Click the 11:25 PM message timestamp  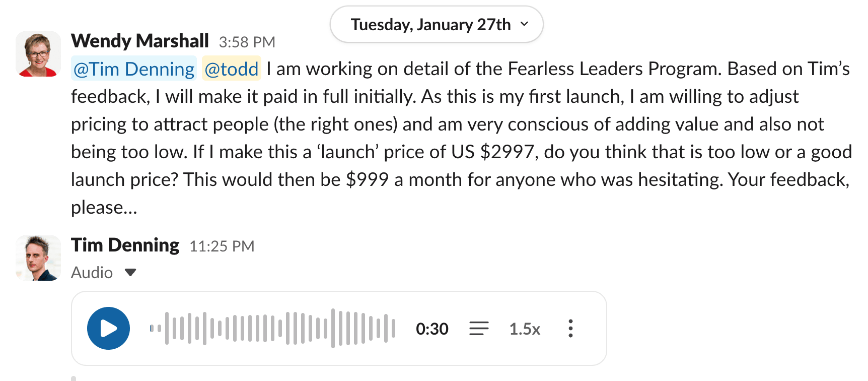pos(222,246)
